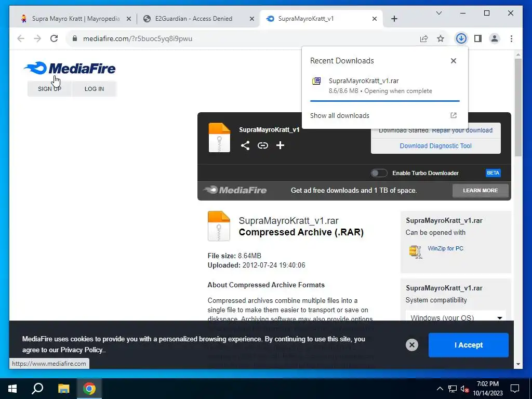Viewport: 532px width, 399px height.
Task: Click the 'File size: 8.64MB' text
Action: pos(234,256)
